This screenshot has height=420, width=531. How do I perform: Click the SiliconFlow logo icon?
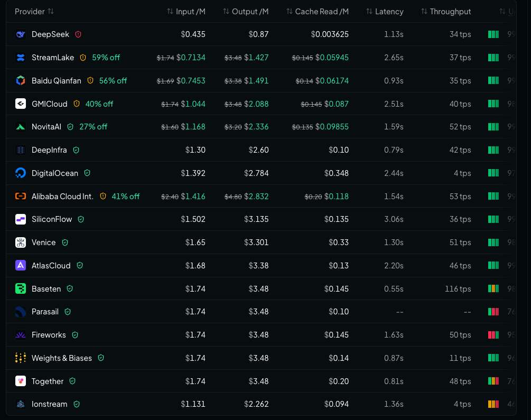(21, 219)
